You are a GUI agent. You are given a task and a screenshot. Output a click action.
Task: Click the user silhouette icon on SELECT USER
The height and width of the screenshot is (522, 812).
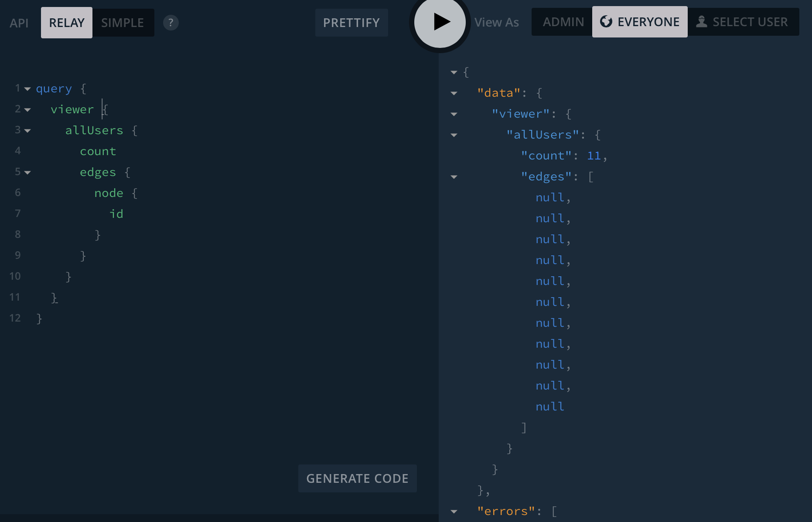[702, 20]
